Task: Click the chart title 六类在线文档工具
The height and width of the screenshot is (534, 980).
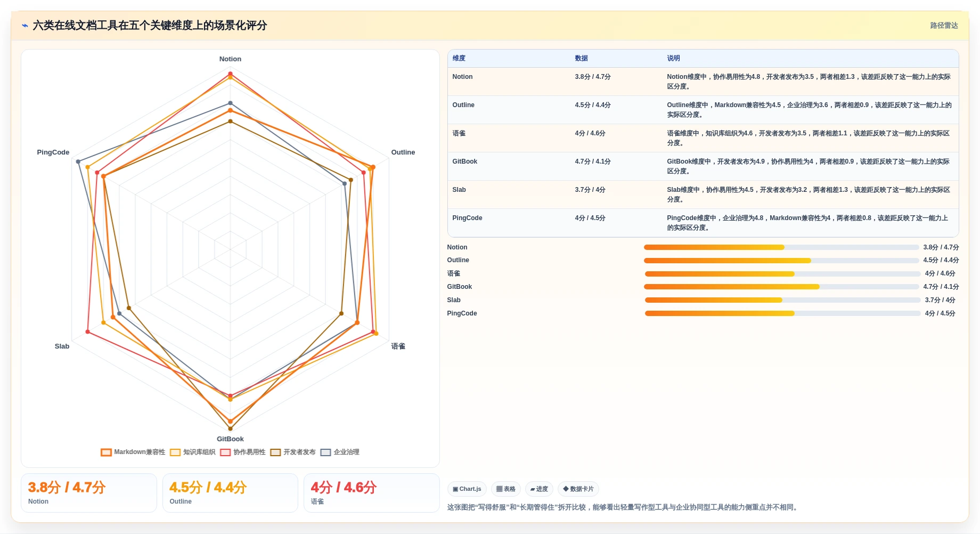Action: click(150, 26)
